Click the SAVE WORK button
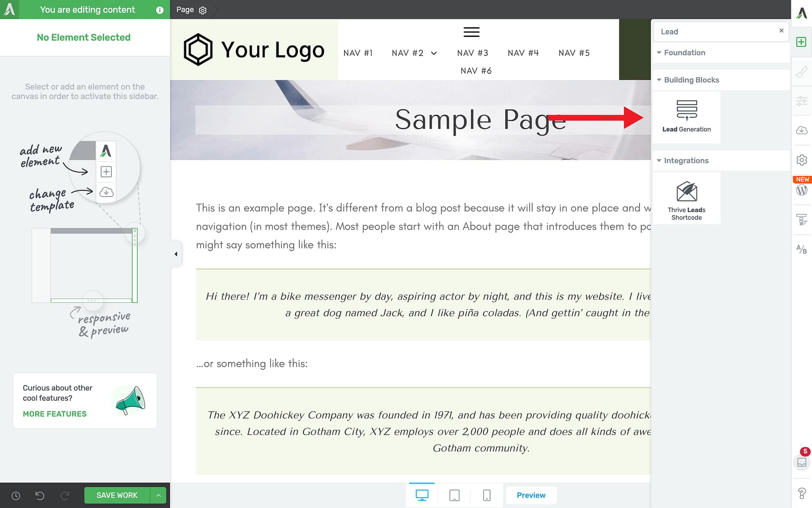Image resolution: width=812 pixels, height=508 pixels. pos(116,495)
